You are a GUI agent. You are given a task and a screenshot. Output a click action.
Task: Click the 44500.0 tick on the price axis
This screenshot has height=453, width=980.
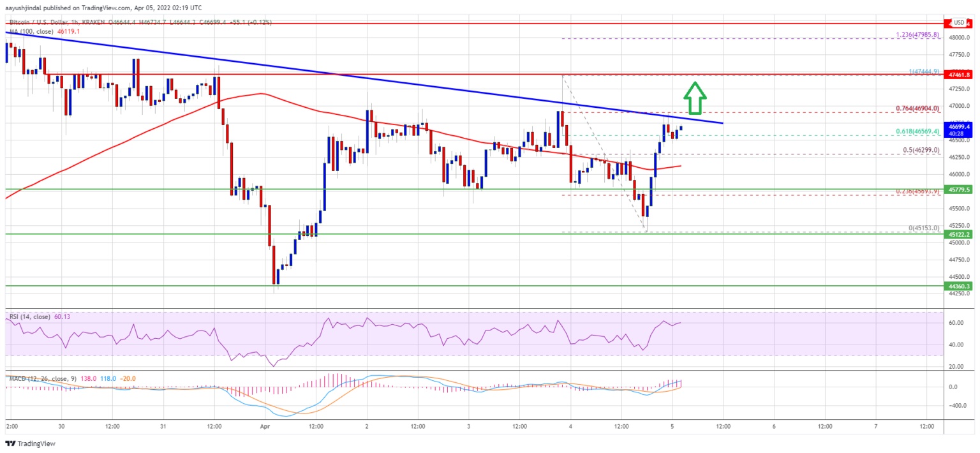[959, 277]
